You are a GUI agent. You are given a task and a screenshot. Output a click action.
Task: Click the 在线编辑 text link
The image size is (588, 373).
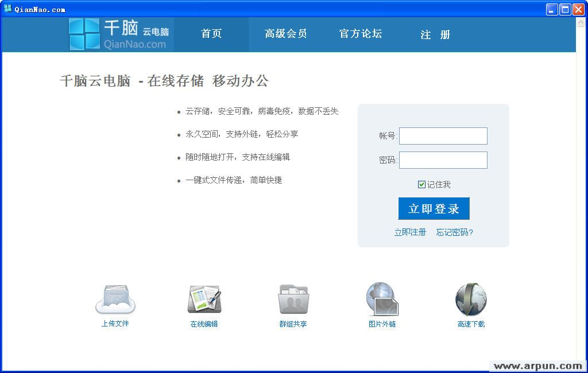click(204, 324)
